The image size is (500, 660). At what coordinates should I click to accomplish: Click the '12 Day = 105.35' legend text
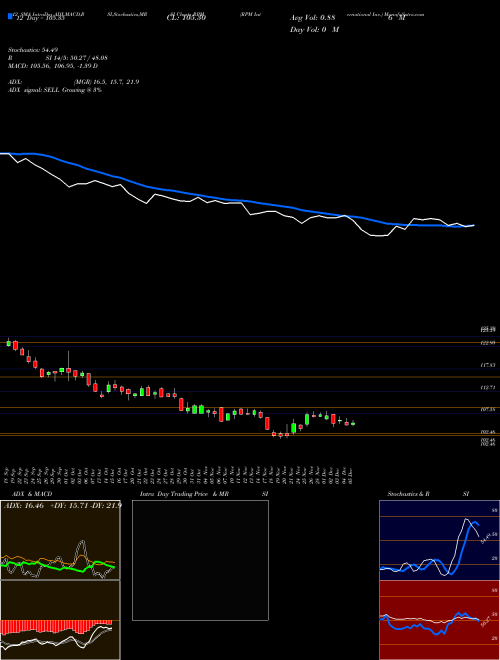[x=39, y=18]
